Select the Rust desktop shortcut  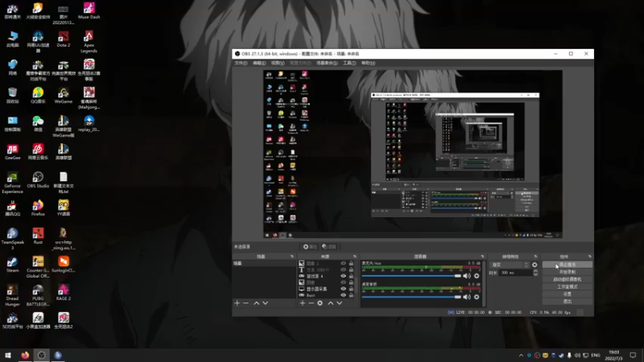pos(38,236)
